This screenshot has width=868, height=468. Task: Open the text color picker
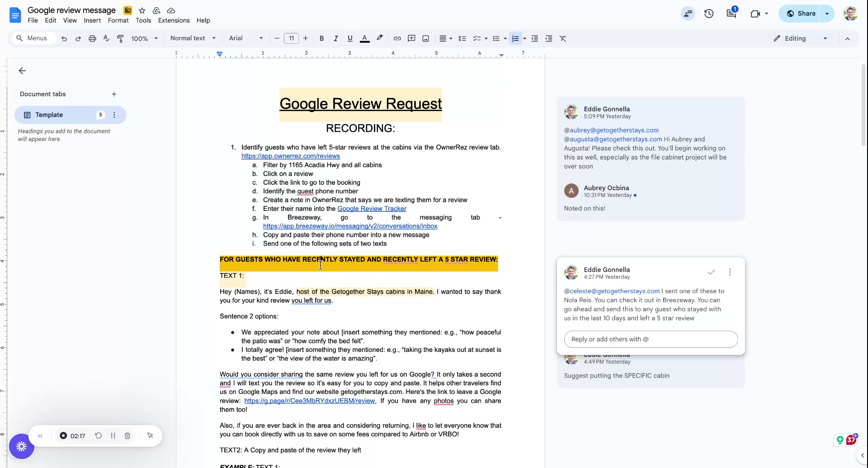(364, 38)
